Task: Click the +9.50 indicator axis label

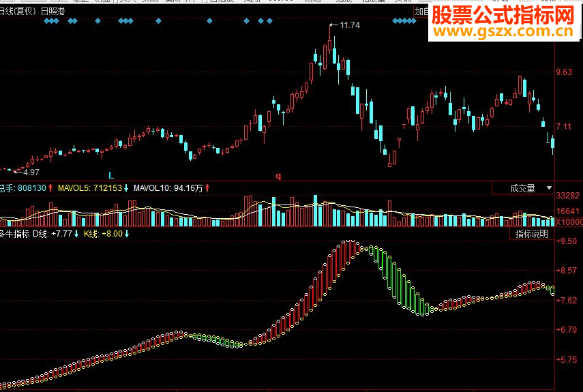Action: (x=566, y=241)
